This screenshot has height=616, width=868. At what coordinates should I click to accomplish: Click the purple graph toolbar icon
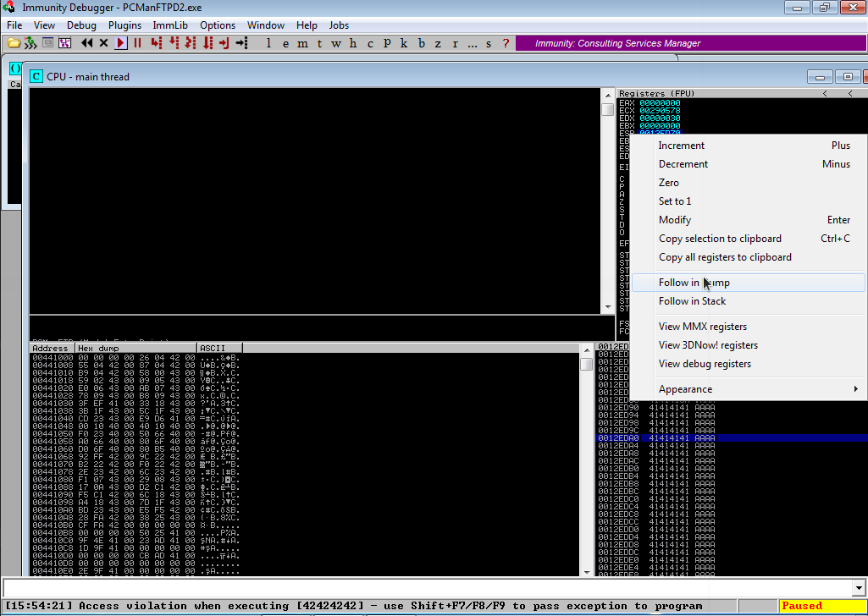64,43
